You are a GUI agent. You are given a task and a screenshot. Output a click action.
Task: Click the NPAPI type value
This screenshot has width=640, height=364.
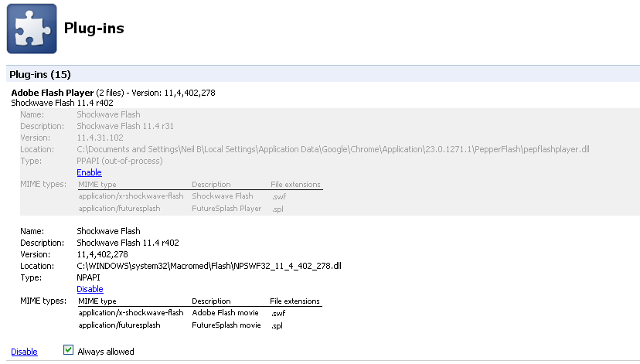click(90, 277)
